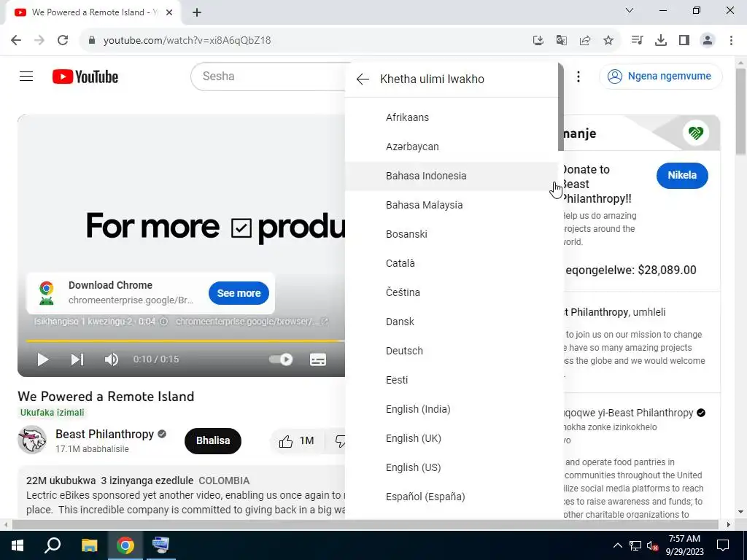Click the Chrome icon on taskbar
The image size is (747, 560).
coord(125,545)
